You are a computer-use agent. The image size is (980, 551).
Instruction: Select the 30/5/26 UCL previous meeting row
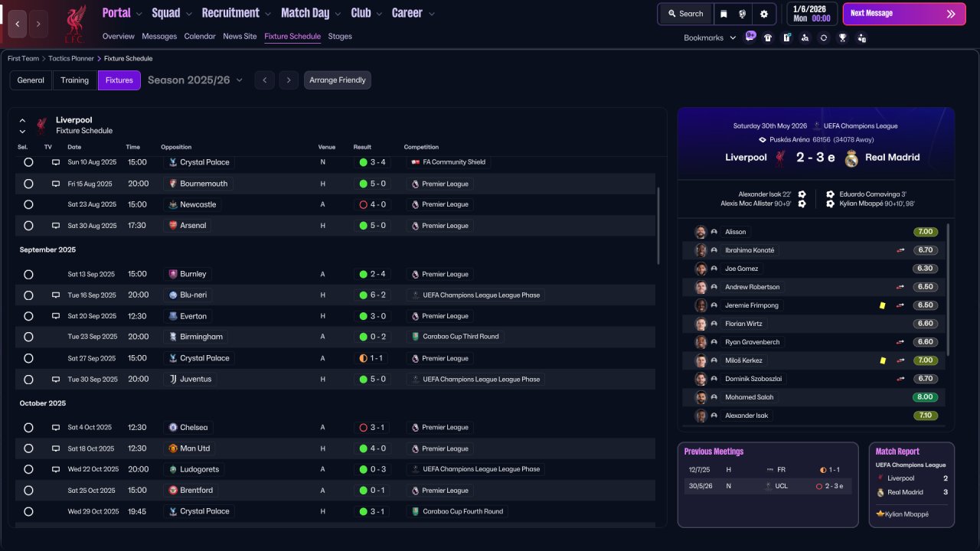click(768, 486)
